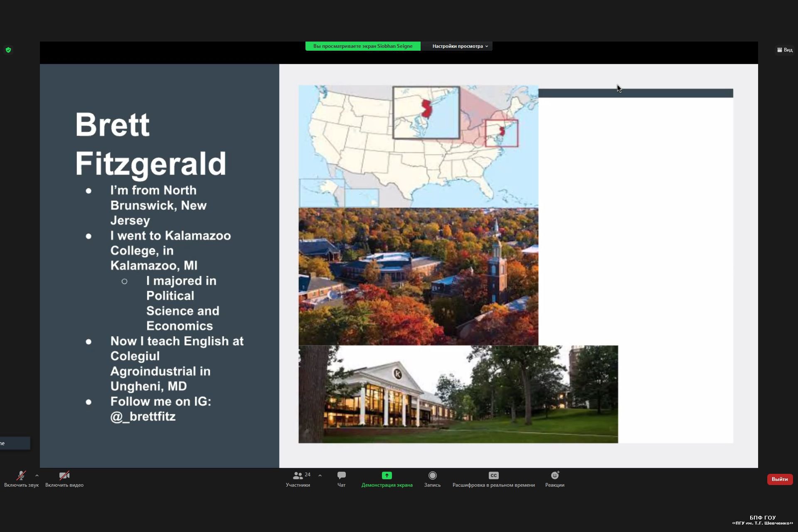Open the Чат chat panel
Image resolution: width=798 pixels, height=532 pixels.
341,479
